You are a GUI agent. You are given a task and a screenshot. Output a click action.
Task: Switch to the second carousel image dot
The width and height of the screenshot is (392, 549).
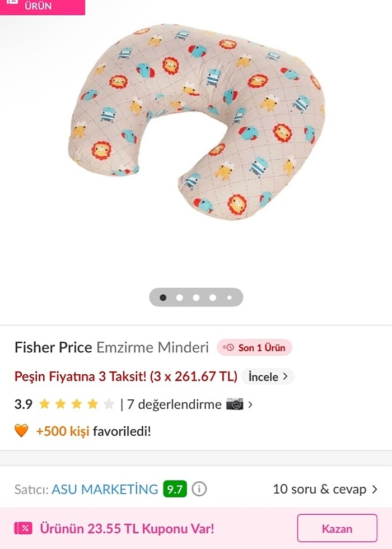(x=180, y=297)
